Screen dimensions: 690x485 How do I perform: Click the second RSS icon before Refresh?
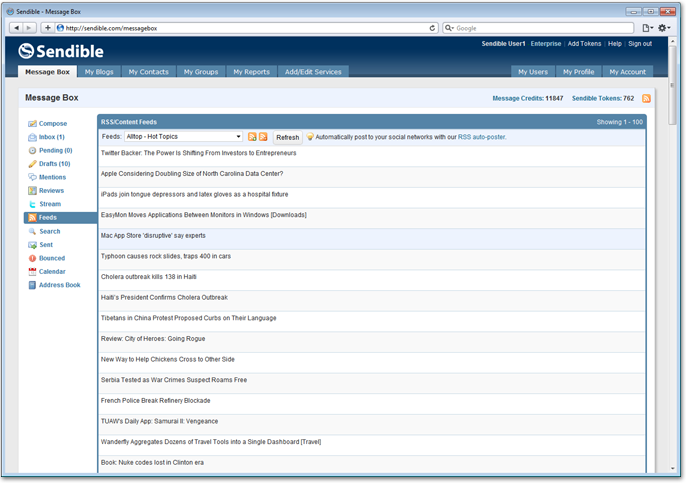[263, 137]
